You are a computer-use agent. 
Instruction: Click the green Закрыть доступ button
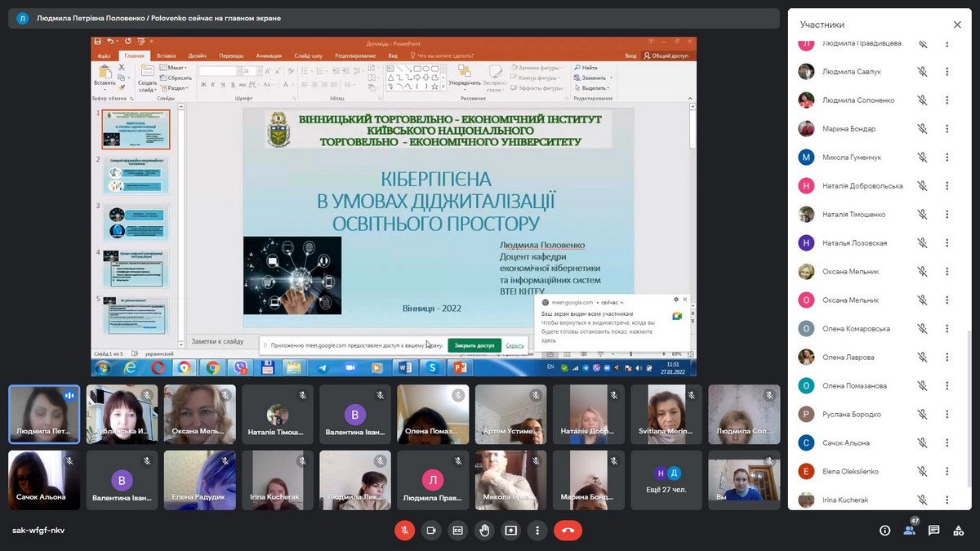474,345
